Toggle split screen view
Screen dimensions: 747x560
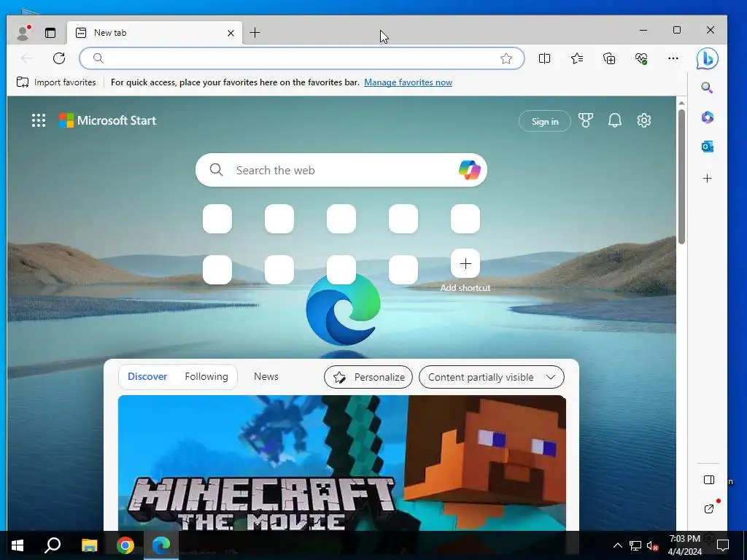pos(544,58)
